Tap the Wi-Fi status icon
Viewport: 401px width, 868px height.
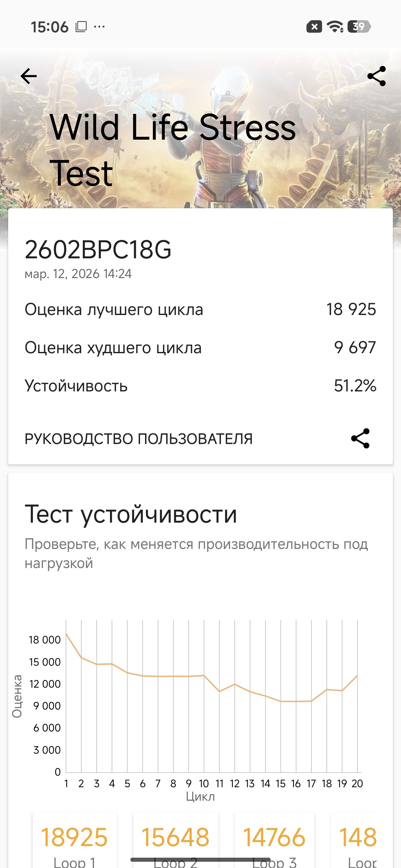click(x=335, y=26)
